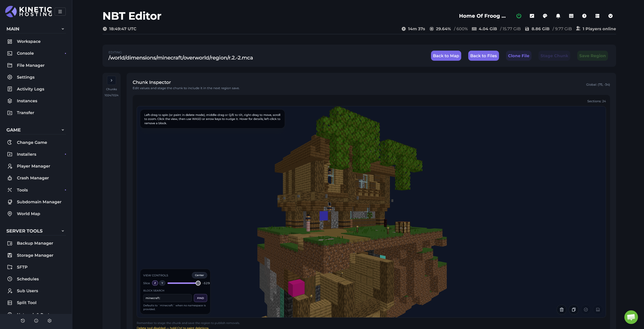The image size is (644, 329).
Task: Select the Y slice axis toggle
Action: 162,283
